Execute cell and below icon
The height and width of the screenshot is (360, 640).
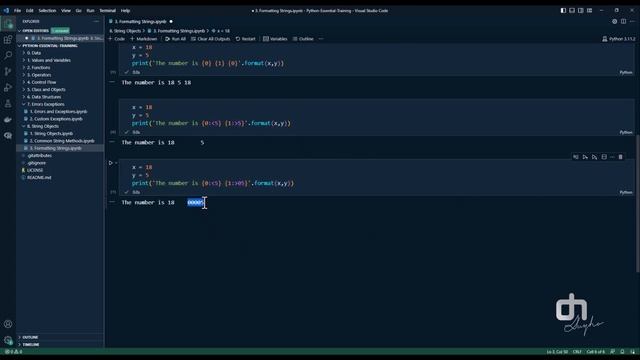click(x=595, y=157)
